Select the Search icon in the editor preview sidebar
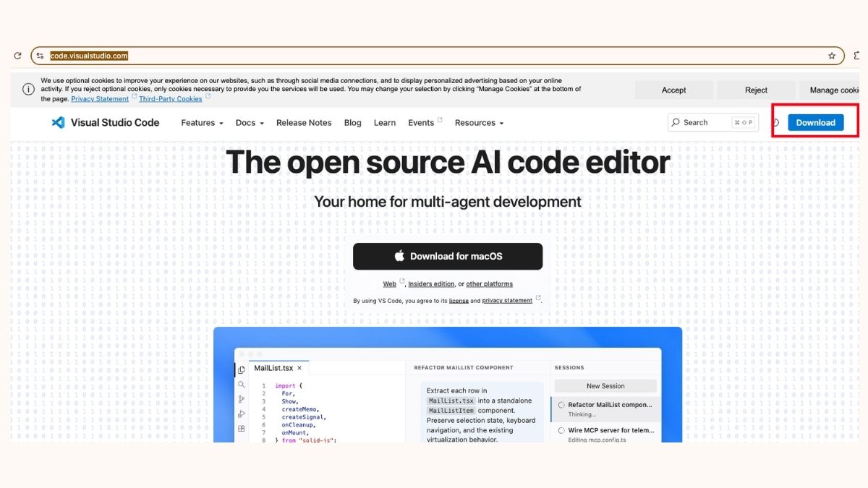Viewport: 868px width, 488px height. [x=242, y=385]
